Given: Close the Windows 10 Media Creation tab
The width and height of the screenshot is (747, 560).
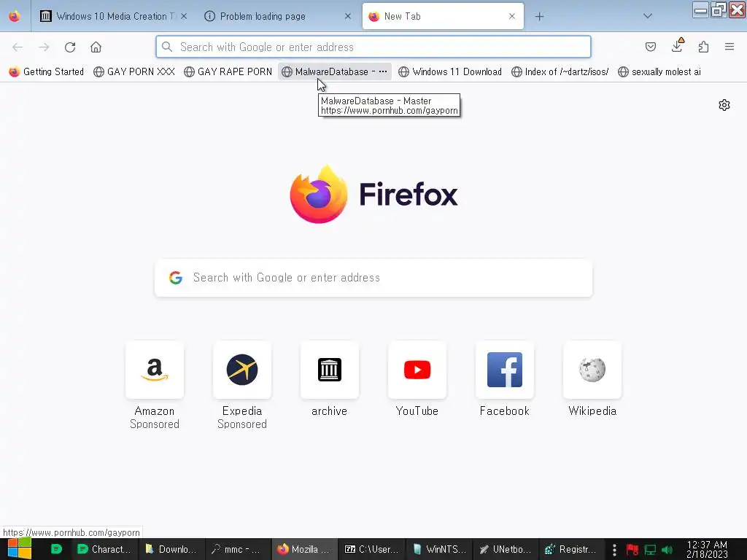Looking at the screenshot, I should tap(184, 16).
